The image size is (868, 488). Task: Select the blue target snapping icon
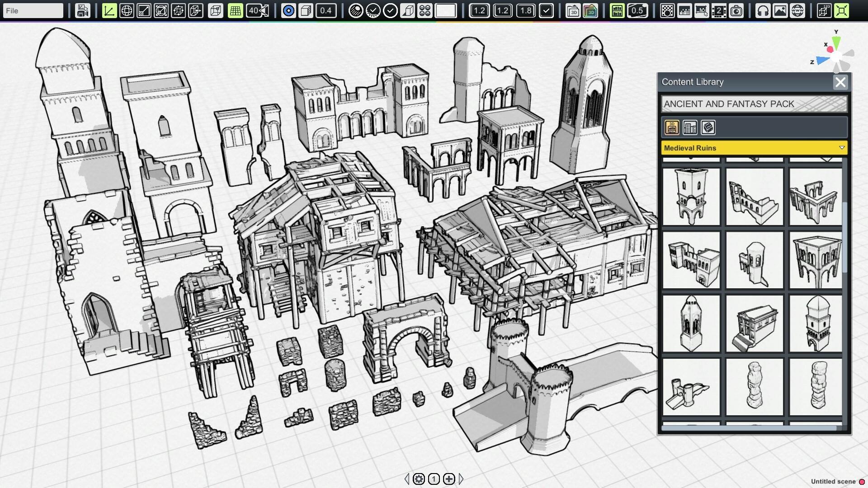(x=290, y=10)
